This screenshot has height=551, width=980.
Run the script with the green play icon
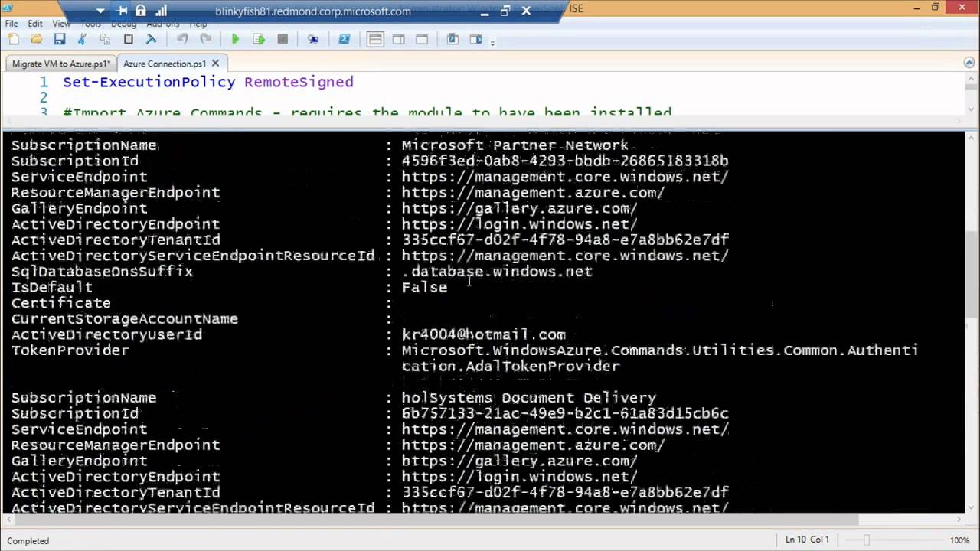point(236,39)
